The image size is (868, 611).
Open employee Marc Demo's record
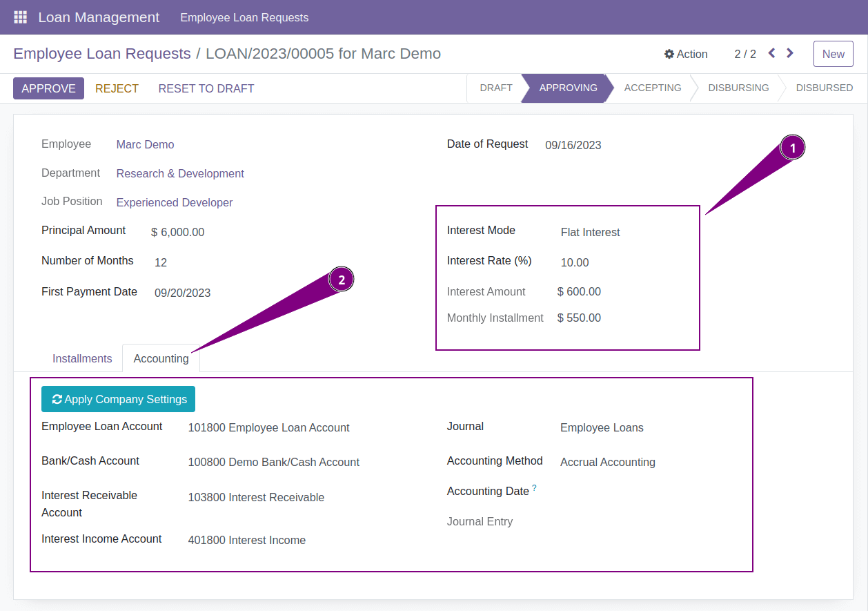coord(145,144)
